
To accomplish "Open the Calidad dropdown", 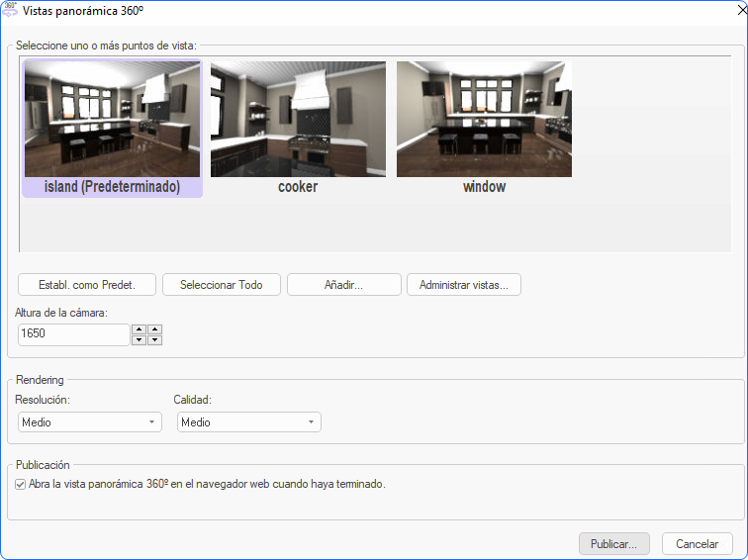I will coord(249,422).
